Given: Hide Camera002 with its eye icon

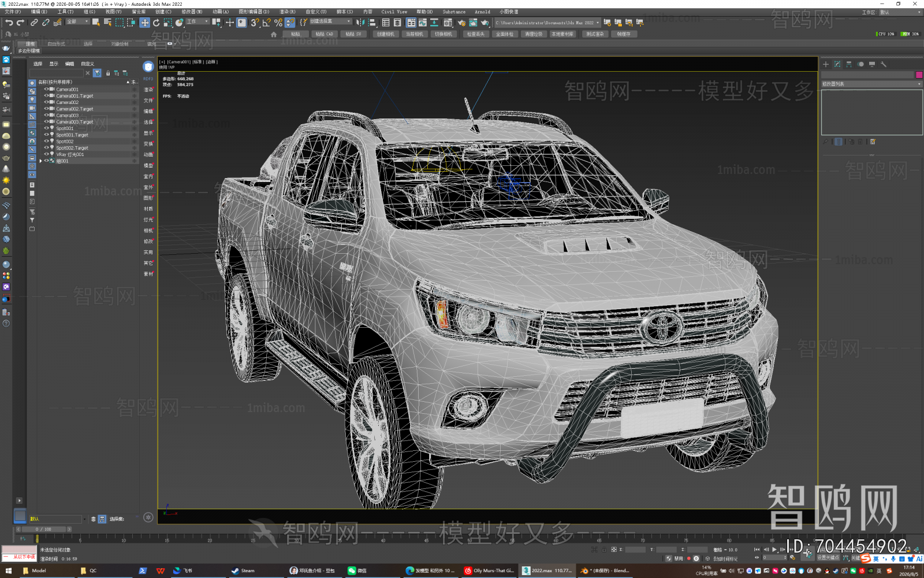Looking at the screenshot, I should coord(46,102).
